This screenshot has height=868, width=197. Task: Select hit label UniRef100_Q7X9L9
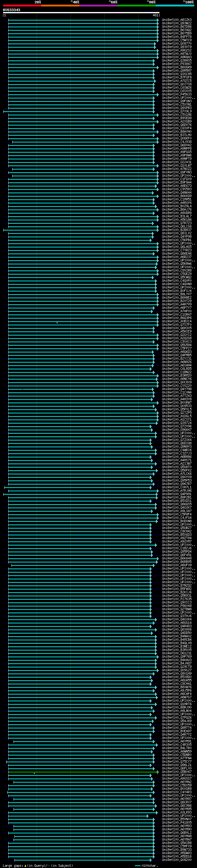(x=177, y=111)
